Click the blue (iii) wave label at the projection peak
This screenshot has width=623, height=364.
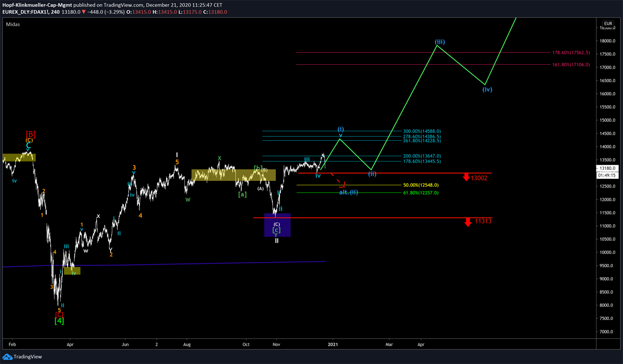[440, 42]
